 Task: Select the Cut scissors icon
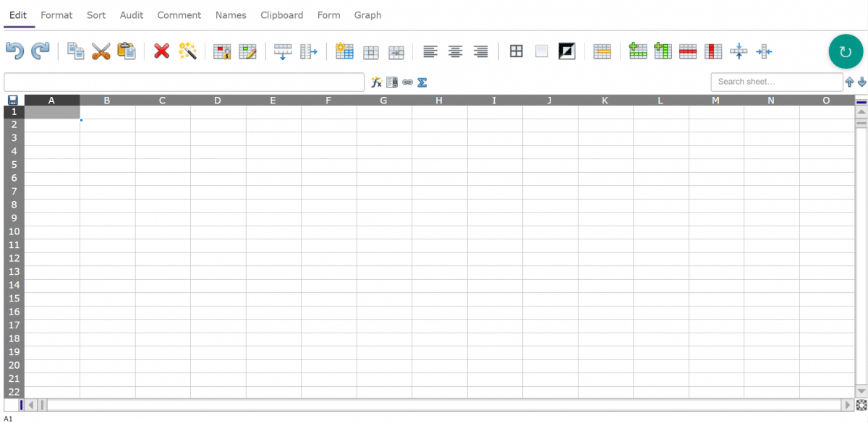pyautogui.click(x=101, y=51)
